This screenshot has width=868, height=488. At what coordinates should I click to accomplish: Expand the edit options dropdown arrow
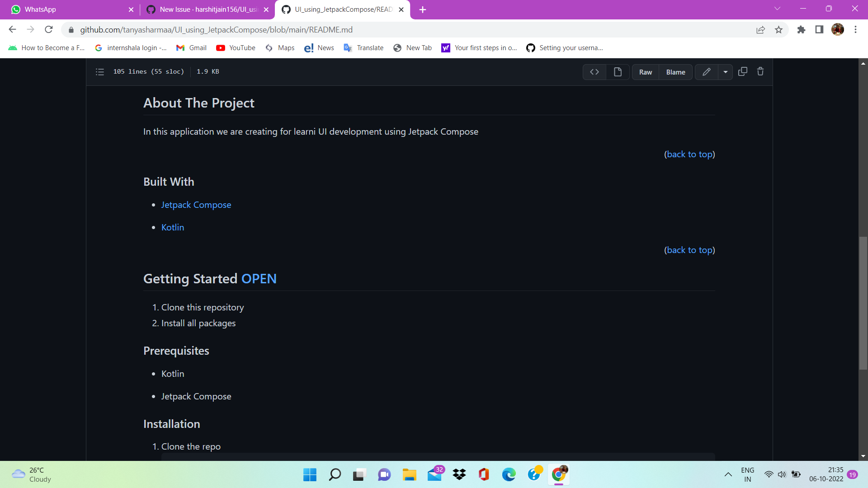pyautogui.click(x=726, y=72)
